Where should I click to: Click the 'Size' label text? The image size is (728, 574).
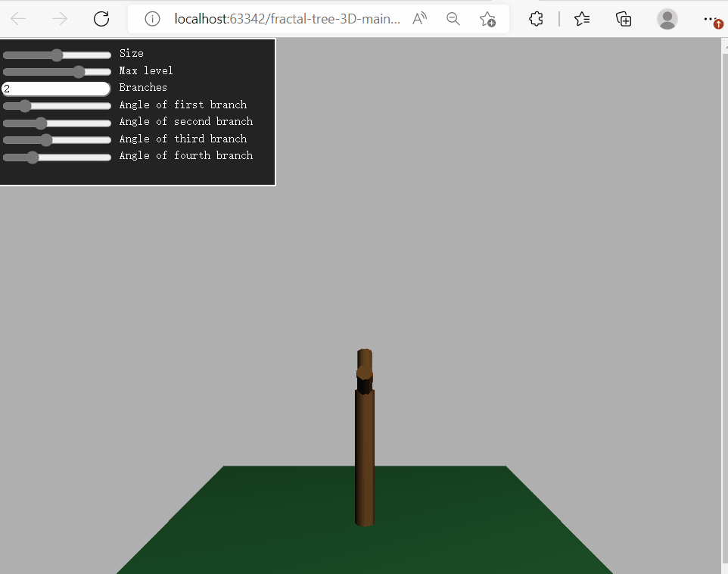click(132, 54)
